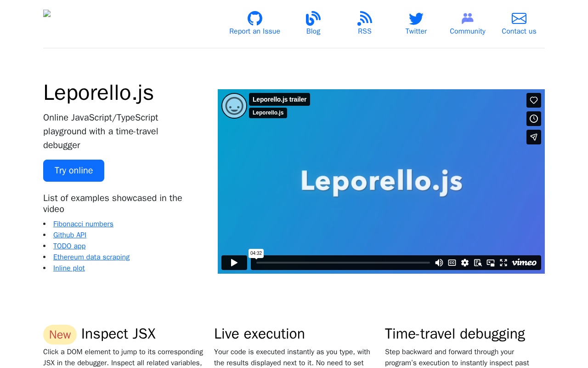Click the yellow "New" badge
Viewport: 588px width, 368px height.
click(60, 334)
